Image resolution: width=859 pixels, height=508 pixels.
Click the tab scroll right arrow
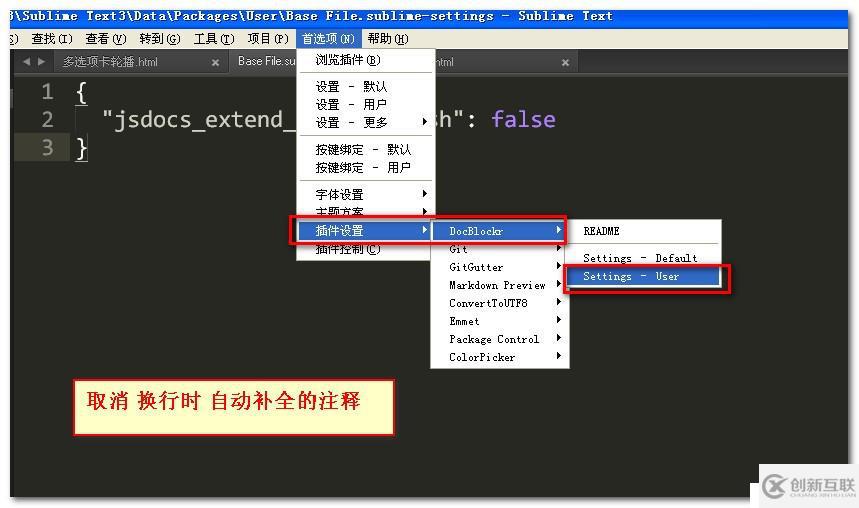41,62
